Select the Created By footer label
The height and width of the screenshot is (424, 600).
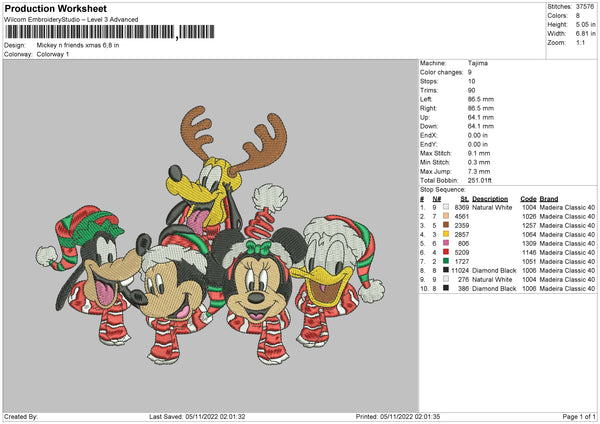[x=21, y=416]
